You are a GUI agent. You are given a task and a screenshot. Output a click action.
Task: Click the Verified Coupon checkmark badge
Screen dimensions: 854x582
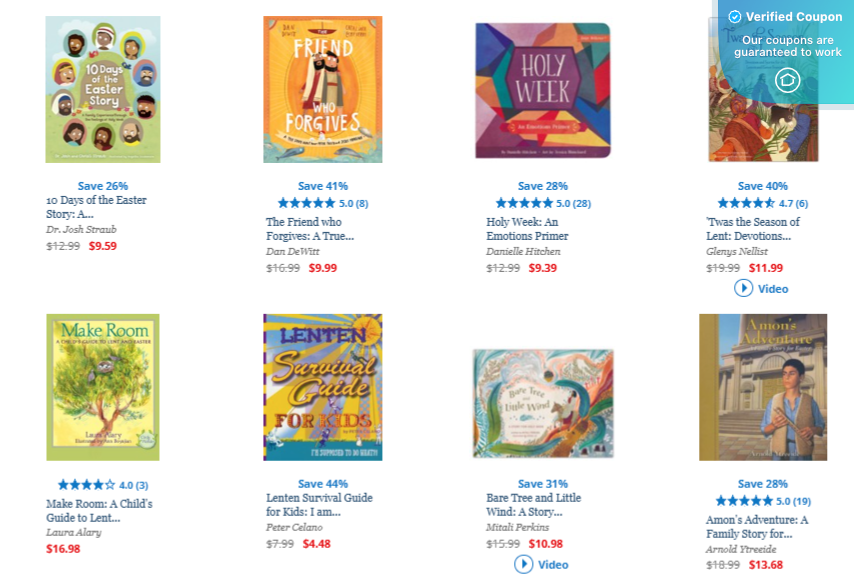[x=734, y=17]
